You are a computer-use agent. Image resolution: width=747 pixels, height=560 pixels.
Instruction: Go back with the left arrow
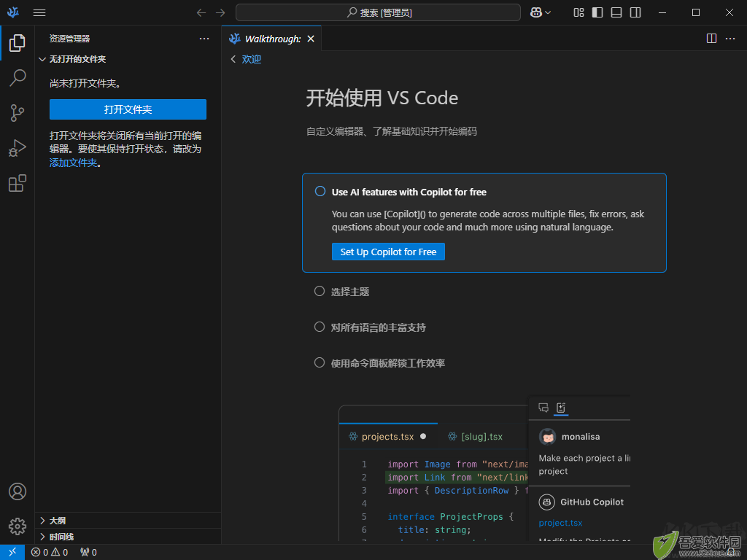click(x=201, y=13)
